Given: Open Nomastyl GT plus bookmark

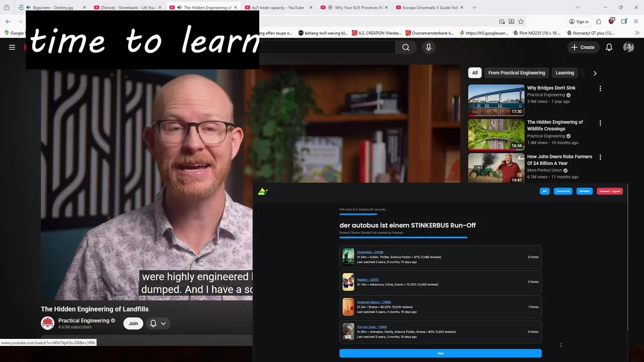Looking at the screenshot, I should (591, 33).
